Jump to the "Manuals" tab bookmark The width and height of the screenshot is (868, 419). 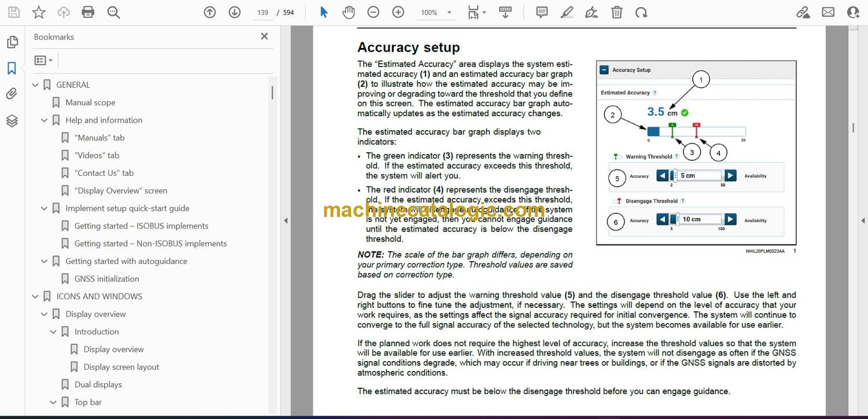[100, 138]
